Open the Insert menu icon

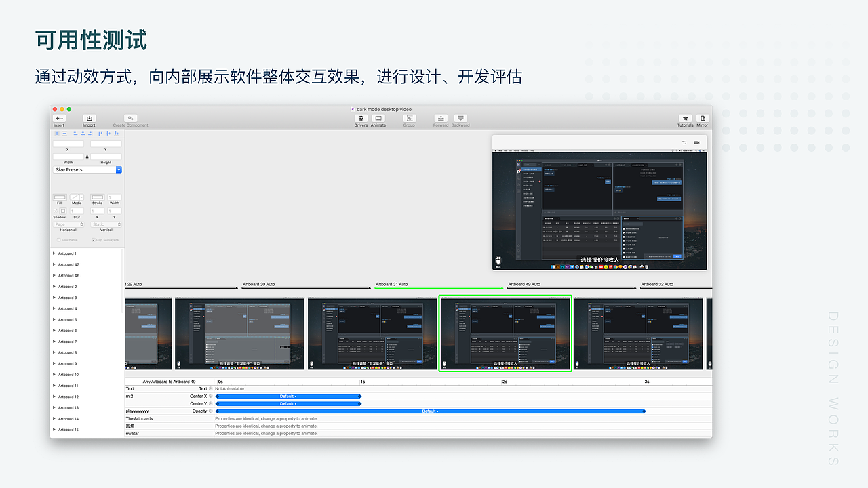click(x=58, y=118)
